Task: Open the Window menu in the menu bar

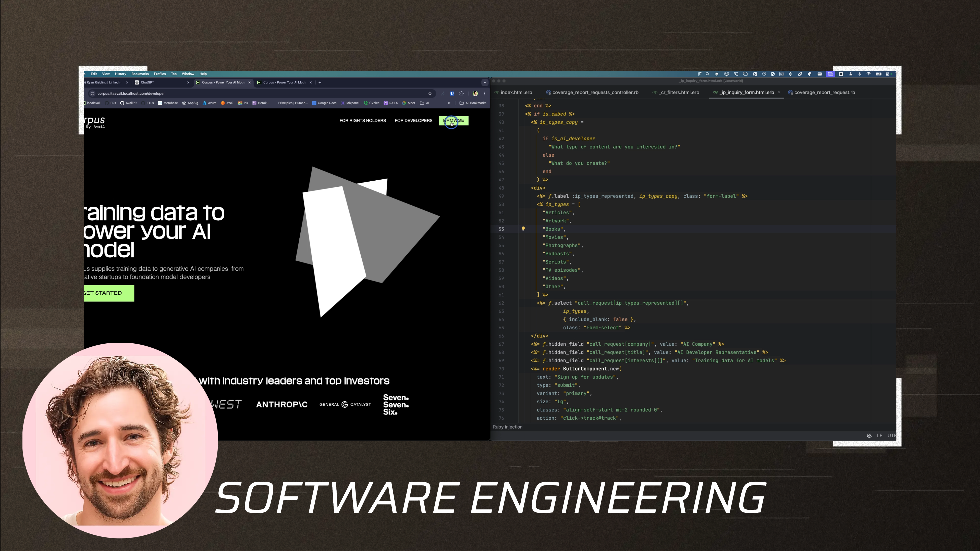Action: [188, 74]
